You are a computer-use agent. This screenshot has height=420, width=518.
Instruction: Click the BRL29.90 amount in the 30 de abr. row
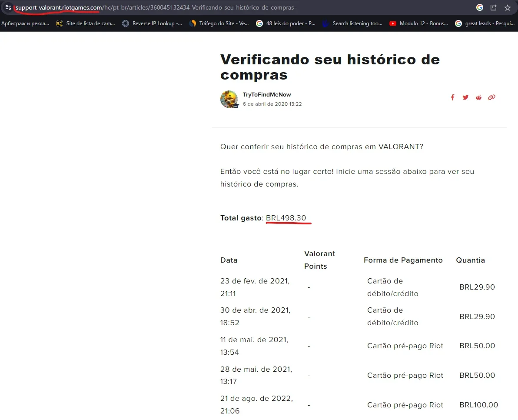point(477,317)
